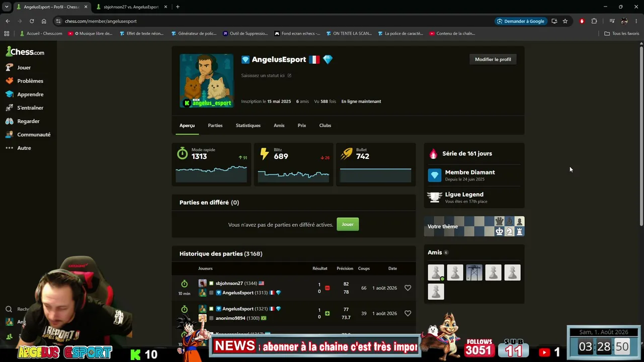Open Regarder in the left sidebar
Screen dimensions: 644x362
[23, 121]
